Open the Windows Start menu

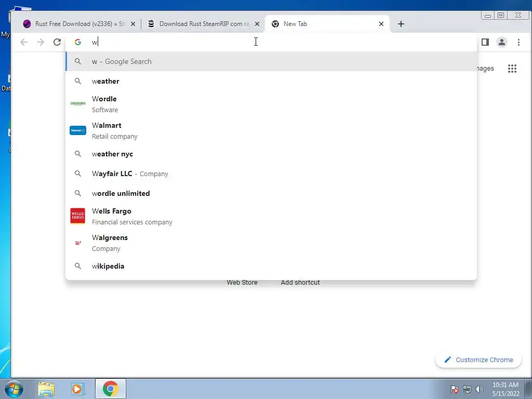14,389
